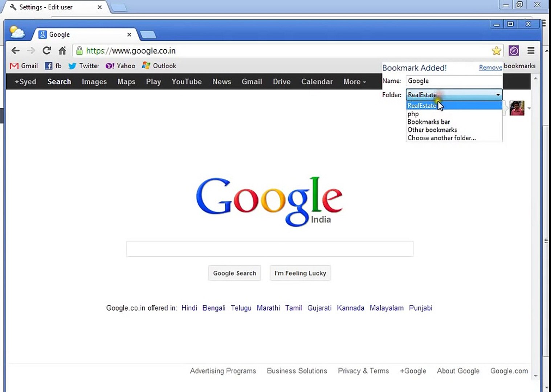Open the Gmail bookmark
Screen dimensions: 551x392
point(24,66)
